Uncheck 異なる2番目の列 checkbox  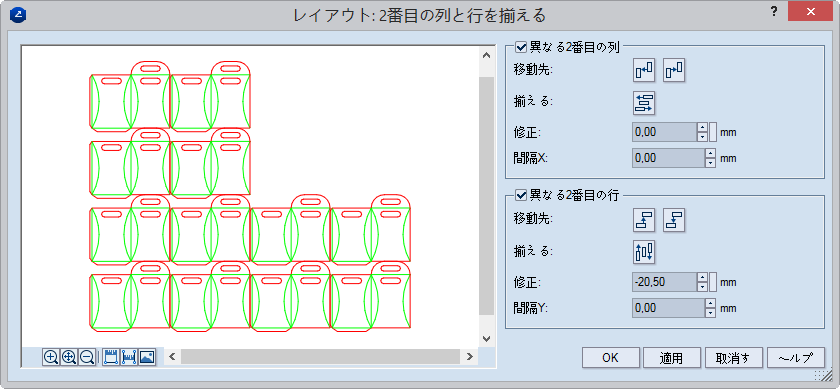(x=521, y=47)
